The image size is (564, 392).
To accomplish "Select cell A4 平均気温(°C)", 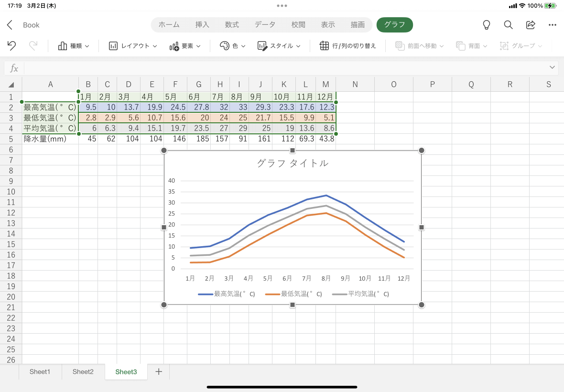I will [50, 128].
